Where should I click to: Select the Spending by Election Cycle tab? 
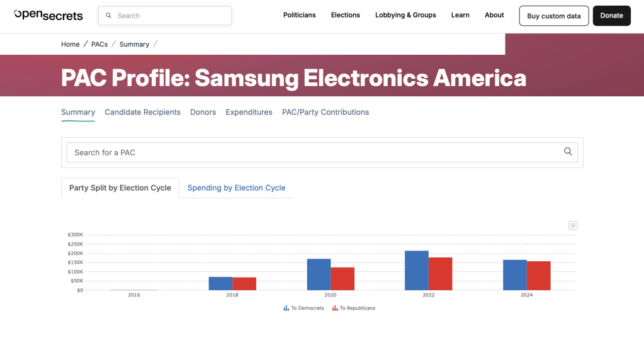tap(236, 188)
